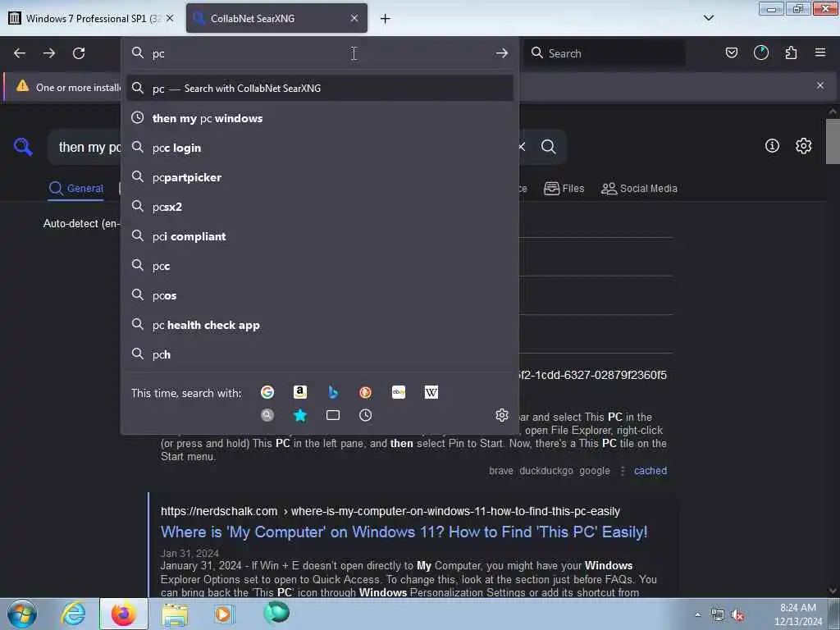Launch Internet Explorer from the taskbar
The width and height of the screenshot is (840, 630).
pyautogui.click(x=73, y=614)
